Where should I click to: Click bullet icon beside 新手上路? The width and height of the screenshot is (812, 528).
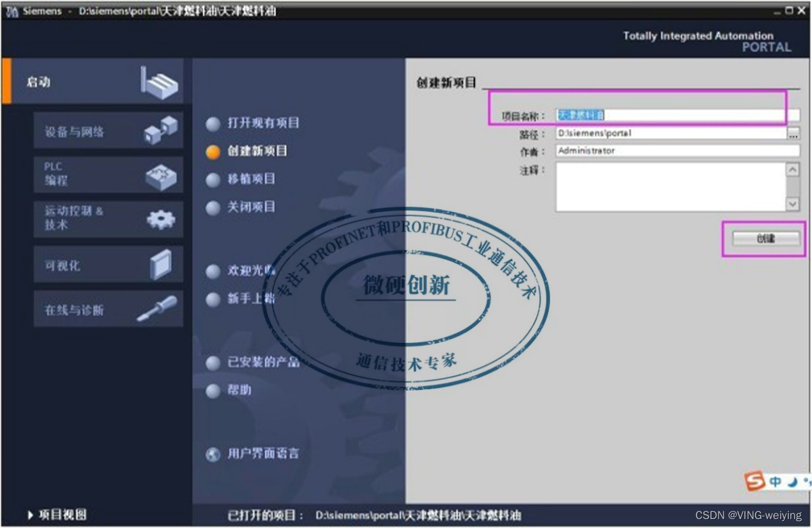[213, 300]
